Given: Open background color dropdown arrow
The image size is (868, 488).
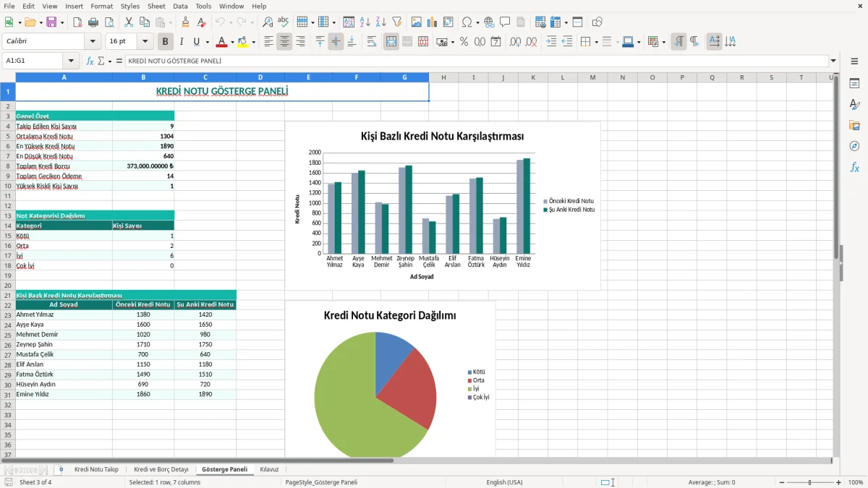Looking at the screenshot, I should (x=253, y=42).
